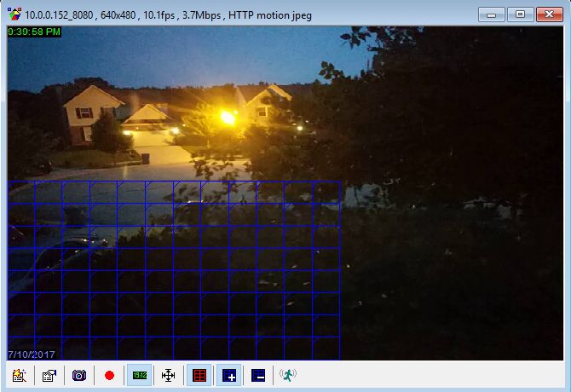Image resolution: width=571 pixels, height=392 pixels.
Task: Minimize the camera viewer window
Action: [x=491, y=14]
